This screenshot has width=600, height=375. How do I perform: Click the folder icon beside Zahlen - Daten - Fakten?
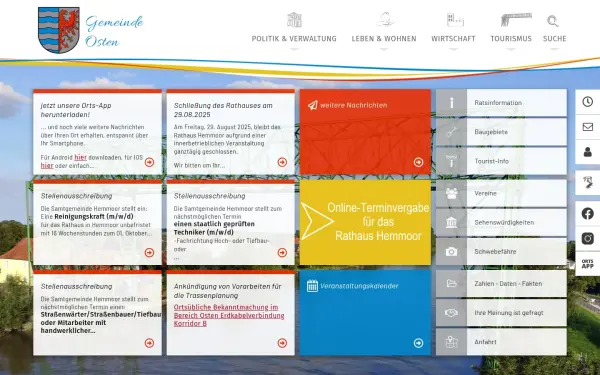point(452,284)
